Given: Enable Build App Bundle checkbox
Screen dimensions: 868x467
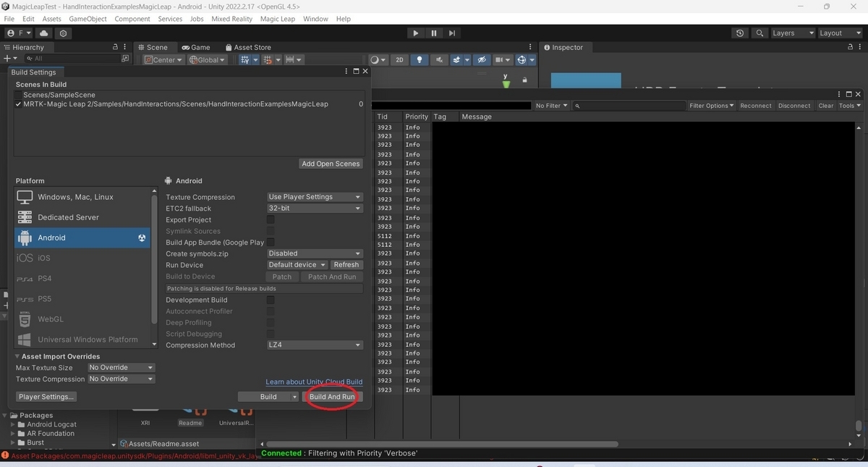Looking at the screenshot, I should click(271, 242).
